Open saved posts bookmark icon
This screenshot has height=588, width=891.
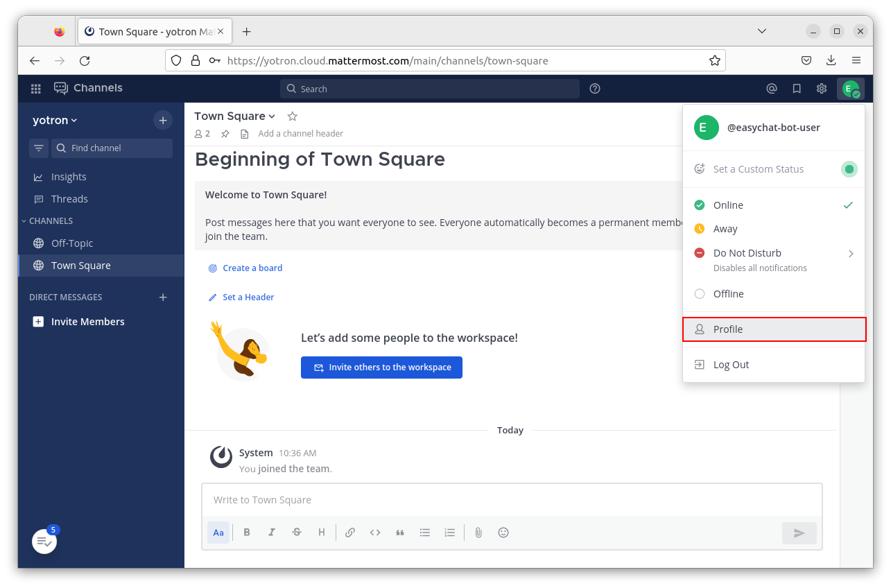[797, 89]
